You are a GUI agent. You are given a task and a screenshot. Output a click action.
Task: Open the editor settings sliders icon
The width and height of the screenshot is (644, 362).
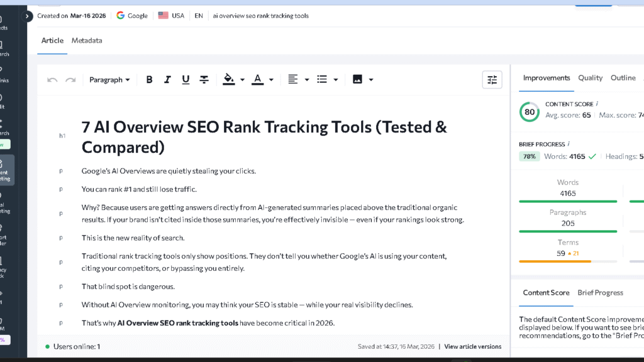[x=492, y=79]
